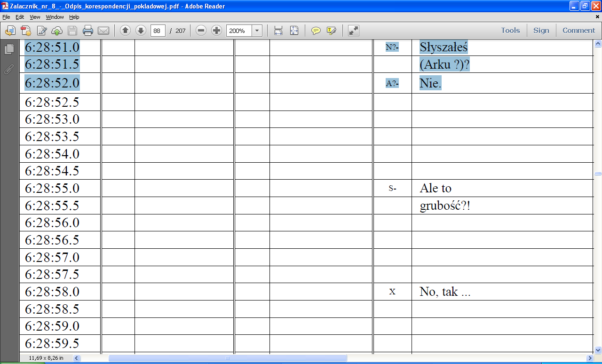Viewport: 602px width, 364px height.
Task: Click the word 'grubość?!'
Action: (x=445, y=206)
